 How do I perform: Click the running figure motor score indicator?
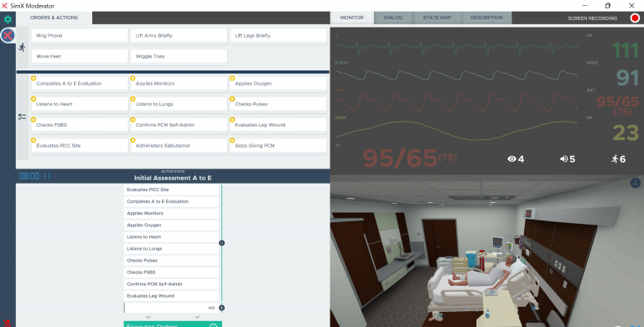pos(619,159)
